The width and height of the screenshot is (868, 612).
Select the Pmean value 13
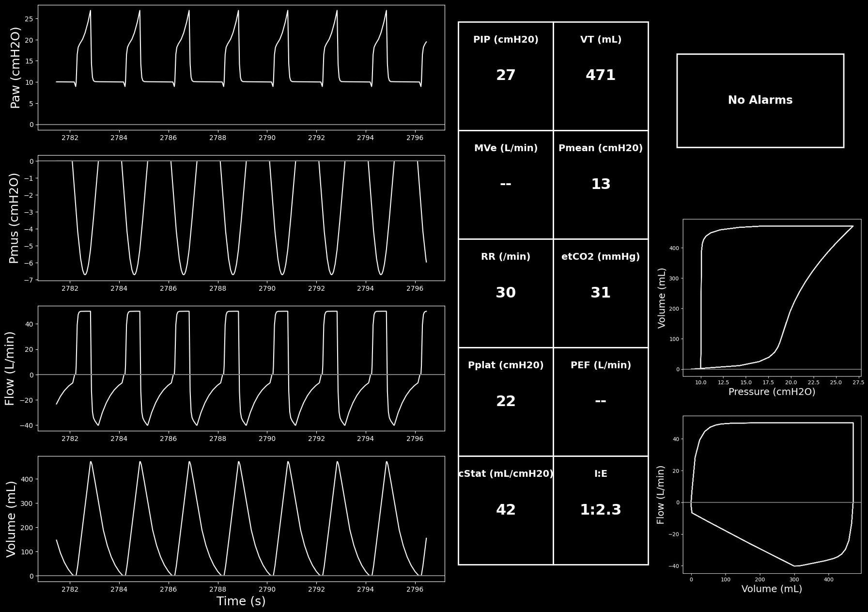point(601,184)
